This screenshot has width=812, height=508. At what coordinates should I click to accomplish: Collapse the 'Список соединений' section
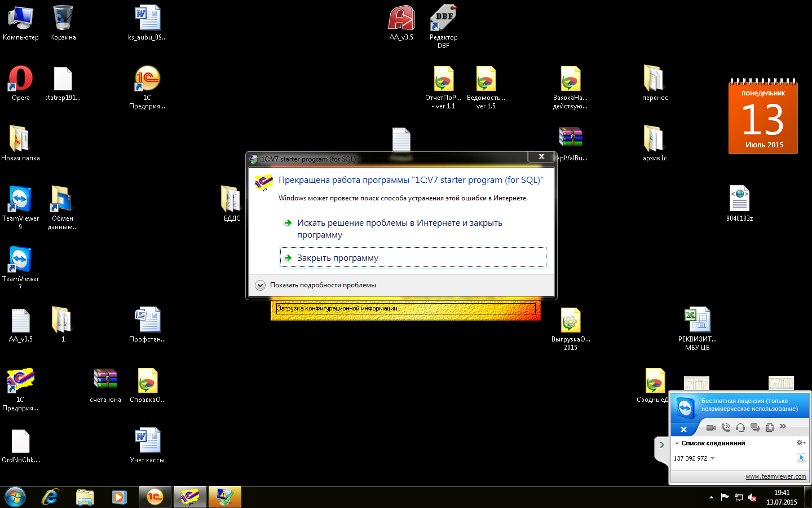tap(677, 444)
